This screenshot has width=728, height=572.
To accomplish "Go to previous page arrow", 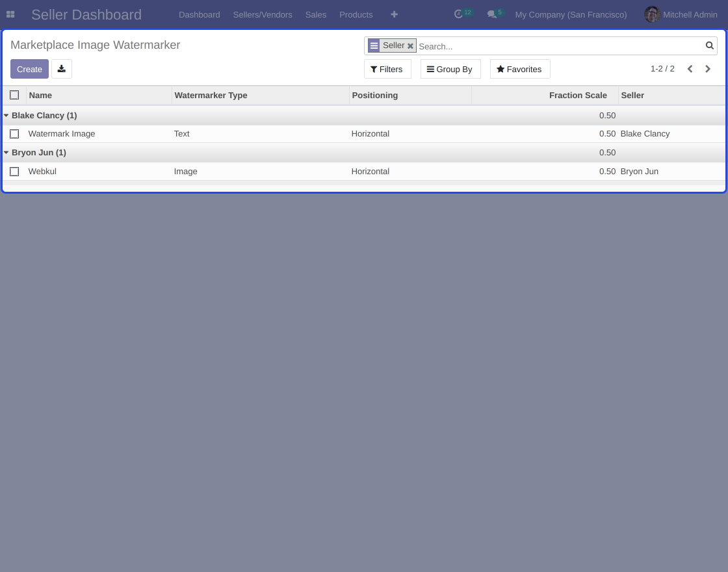I will (x=690, y=69).
